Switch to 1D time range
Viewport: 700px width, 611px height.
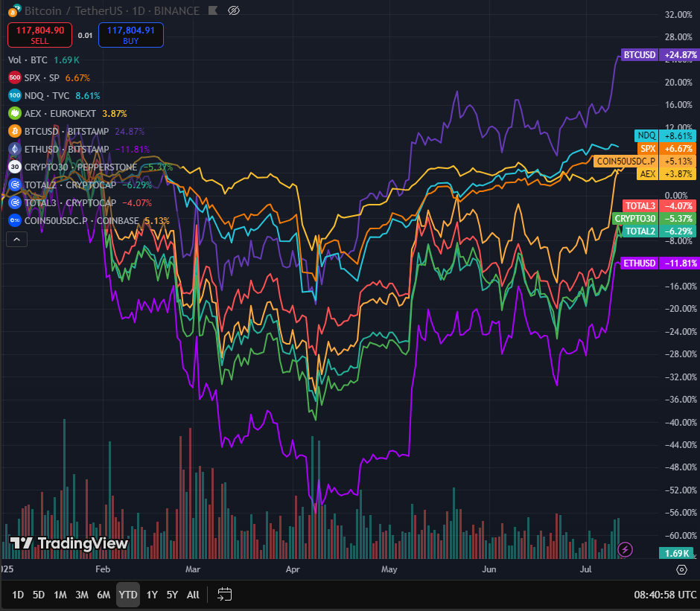pyautogui.click(x=18, y=595)
